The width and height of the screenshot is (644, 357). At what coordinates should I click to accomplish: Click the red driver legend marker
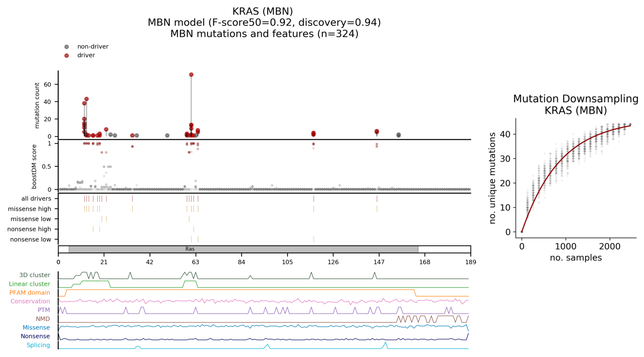(67, 56)
